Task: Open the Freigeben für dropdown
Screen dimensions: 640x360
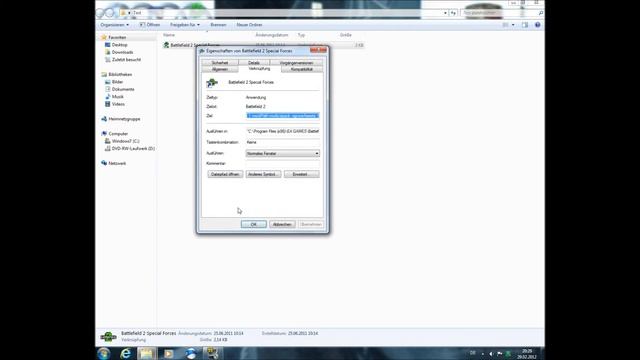Action: pos(185,25)
